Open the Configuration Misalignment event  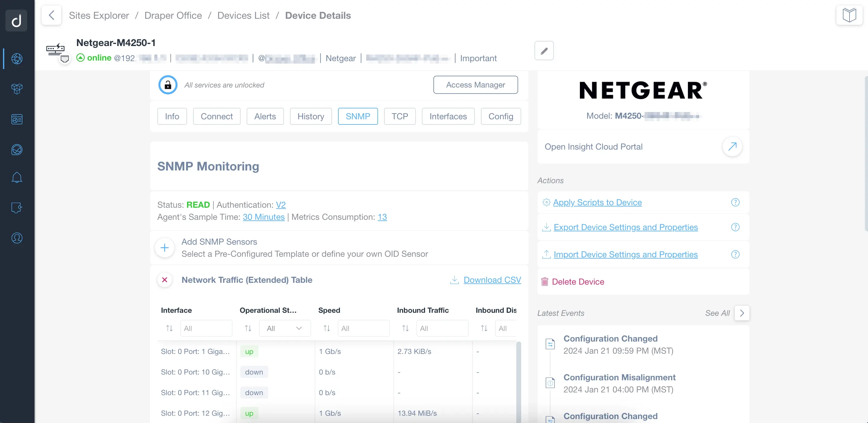619,383
